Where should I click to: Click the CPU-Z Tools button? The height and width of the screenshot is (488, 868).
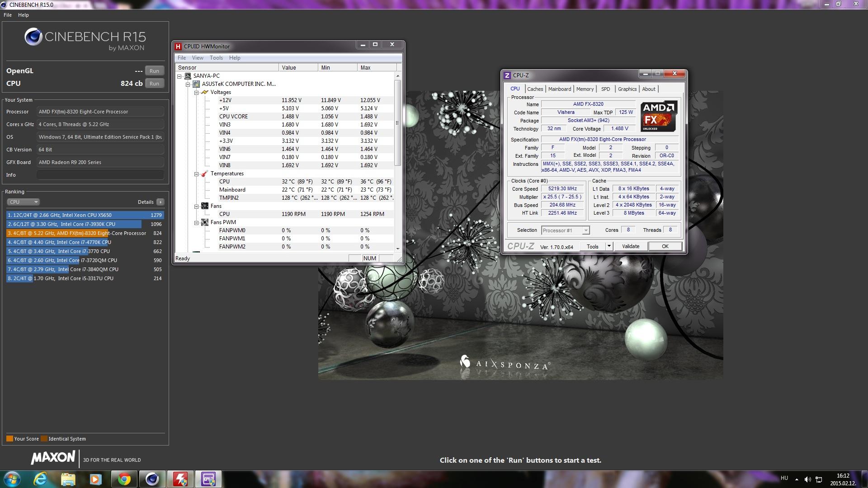[593, 246]
